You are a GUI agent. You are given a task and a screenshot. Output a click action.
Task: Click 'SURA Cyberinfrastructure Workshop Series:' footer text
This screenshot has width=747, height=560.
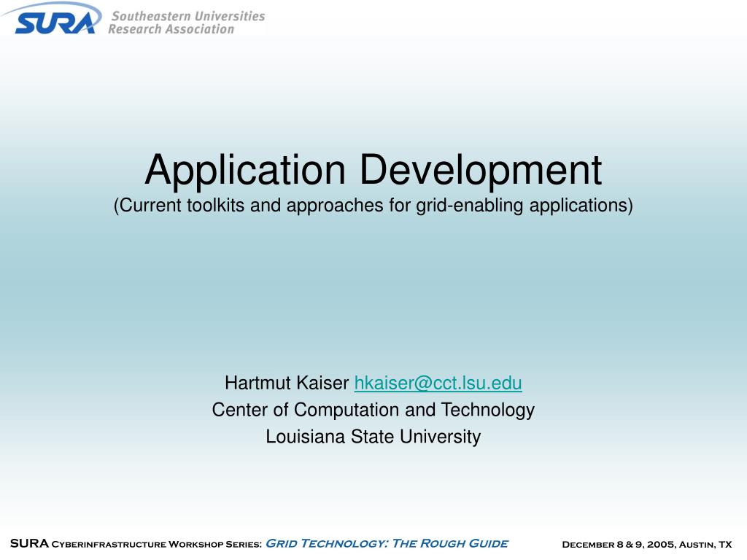click(136, 543)
